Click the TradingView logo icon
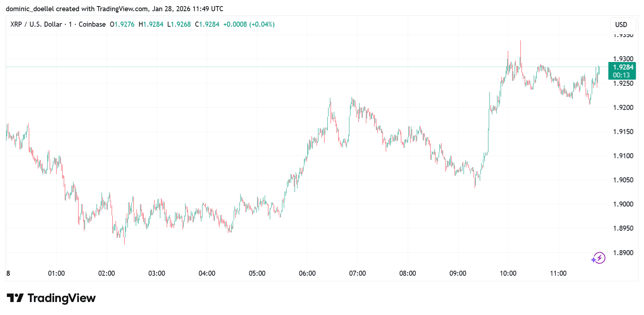644x315 pixels. pyautogui.click(x=15, y=298)
